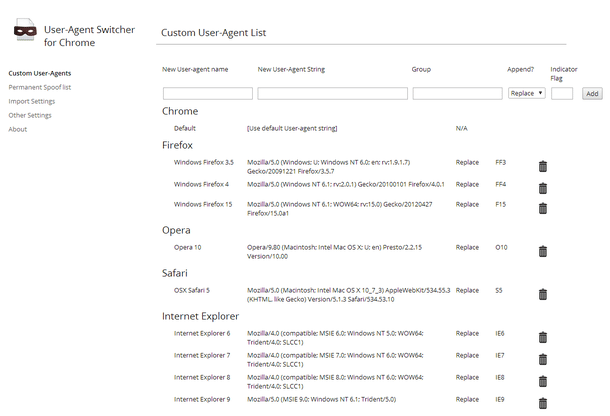Focus the New User-Agent String field

pyautogui.click(x=333, y=93)
